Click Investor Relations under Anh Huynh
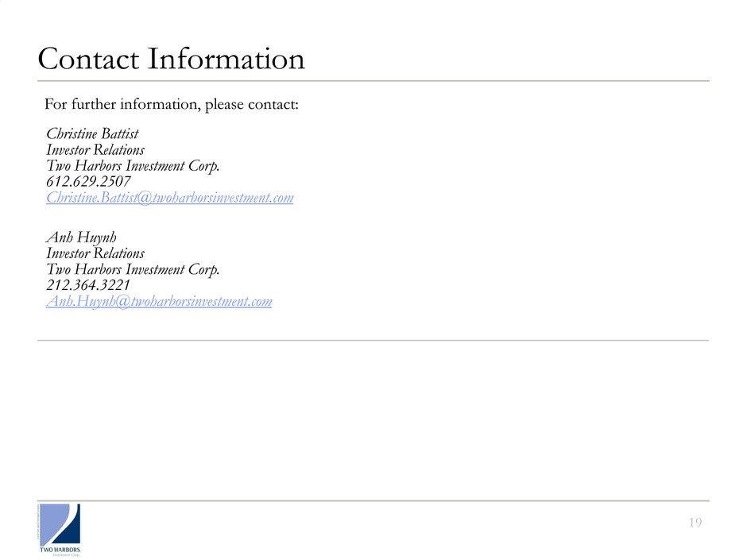Viewport: 747px width, 560px height. tap(95, 253)
